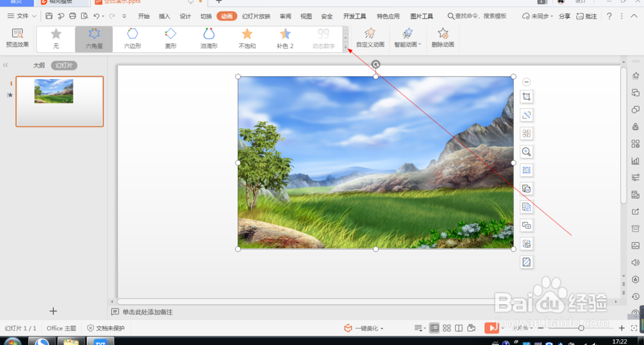
Task: Click the crop icon beside the image
Action: tap(526, 97)
